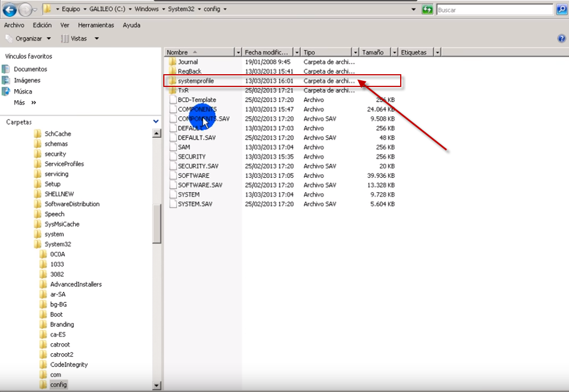Click the refresh icon beside address bar

[427, 10]
